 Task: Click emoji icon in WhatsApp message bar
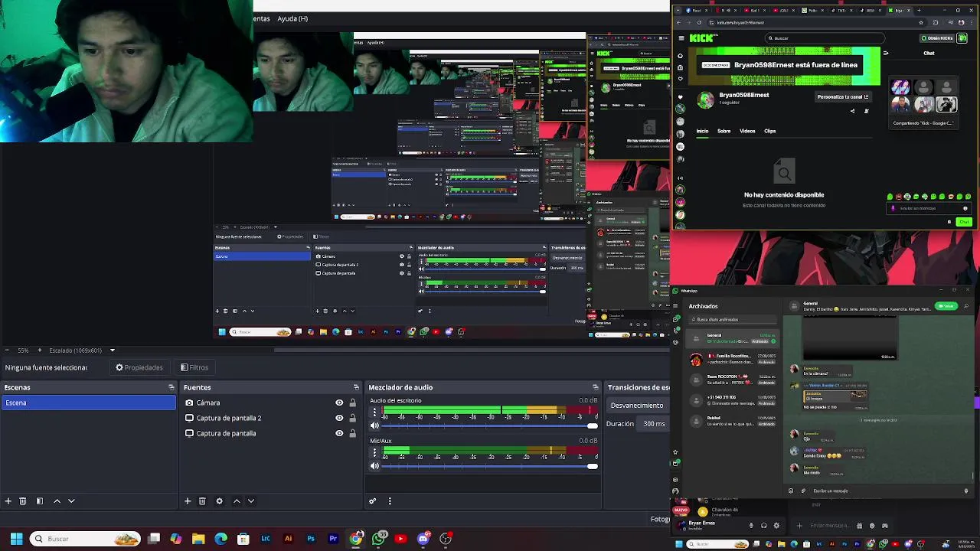tap(791, 491)
